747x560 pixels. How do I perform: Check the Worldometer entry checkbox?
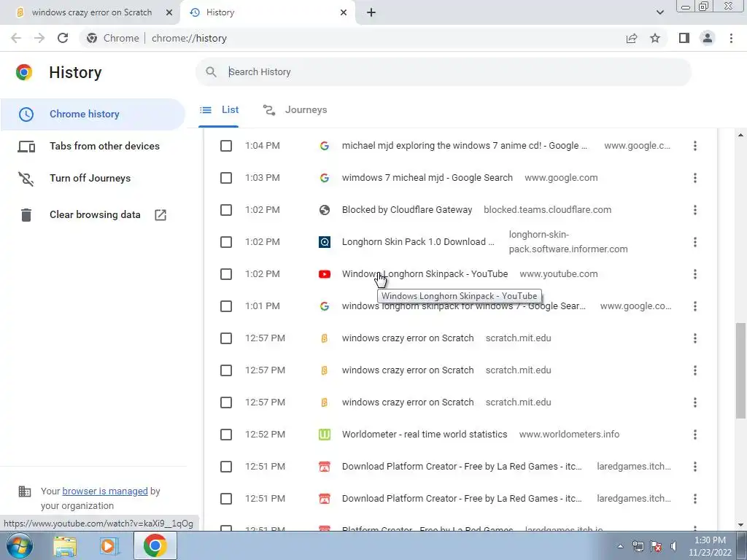226,435
